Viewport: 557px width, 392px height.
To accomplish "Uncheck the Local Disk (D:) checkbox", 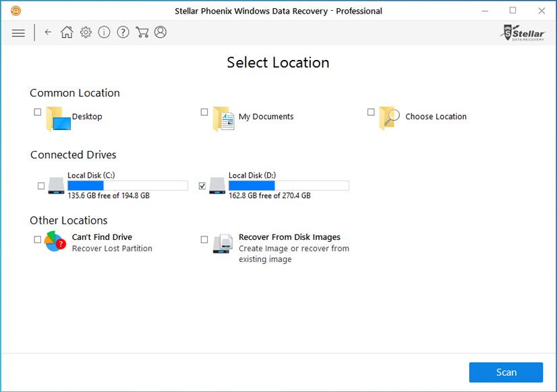I will pos(202,186).
